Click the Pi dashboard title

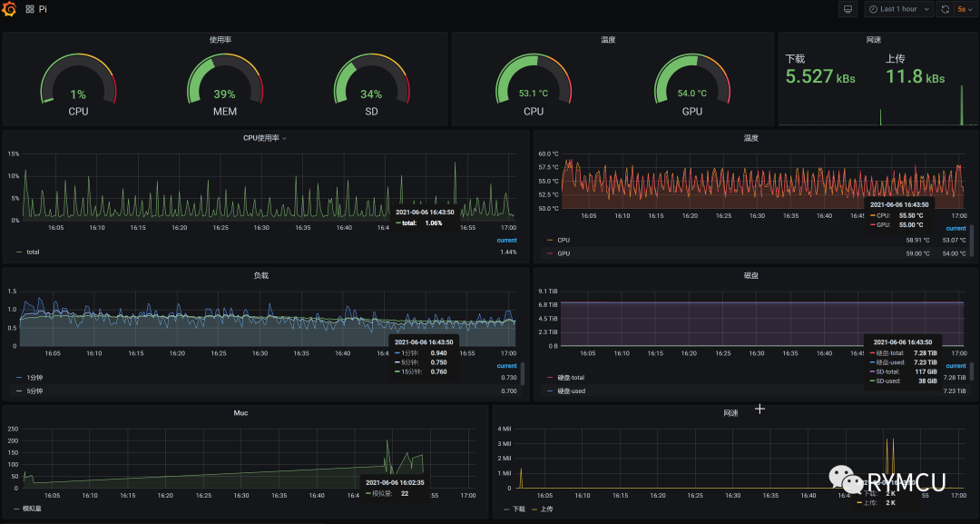43,9
